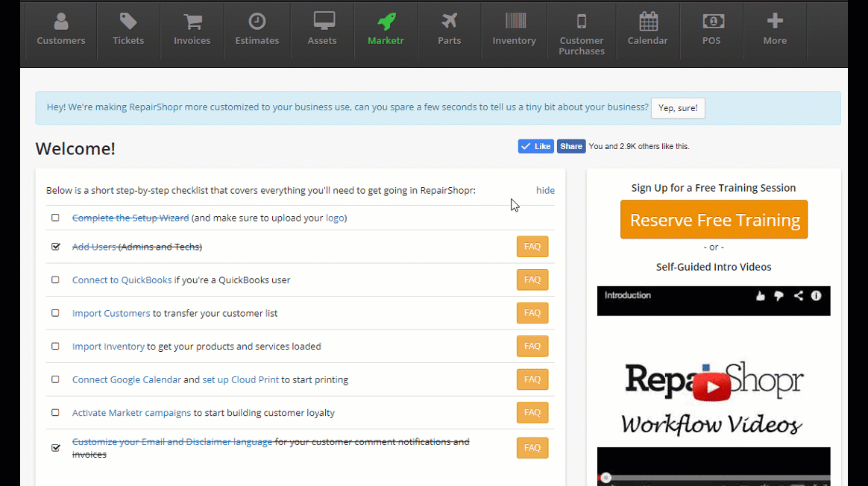The height and width of the screenshot is (486, 868).
Task: Open the Complete the Setup Wizard link
Action: click(x=130, y=218)
